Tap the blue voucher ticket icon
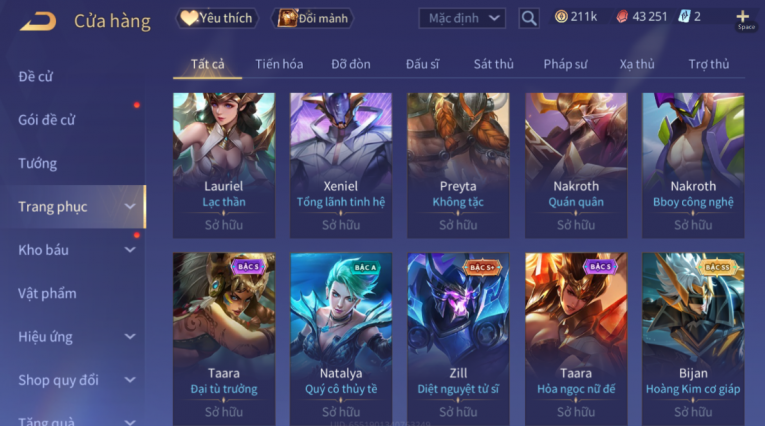This screenshot has height=426, width=765. [x=684, y=17]
